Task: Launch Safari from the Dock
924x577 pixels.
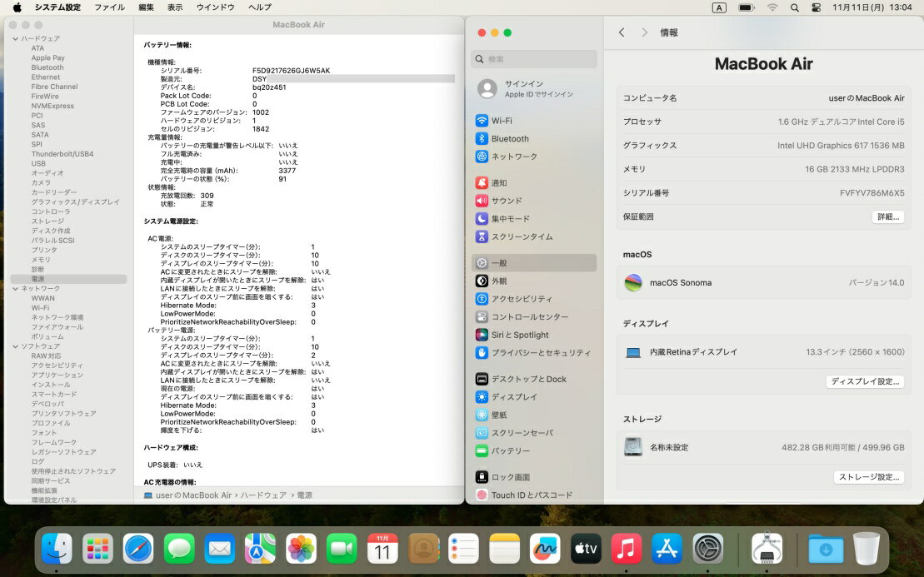Action: pos(138,548)
